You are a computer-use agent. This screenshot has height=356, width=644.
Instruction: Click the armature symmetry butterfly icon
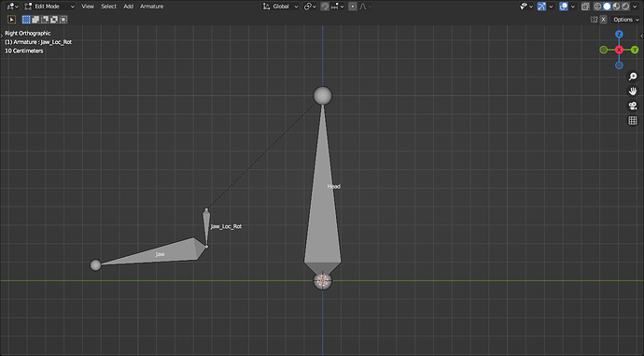(594, 20)
